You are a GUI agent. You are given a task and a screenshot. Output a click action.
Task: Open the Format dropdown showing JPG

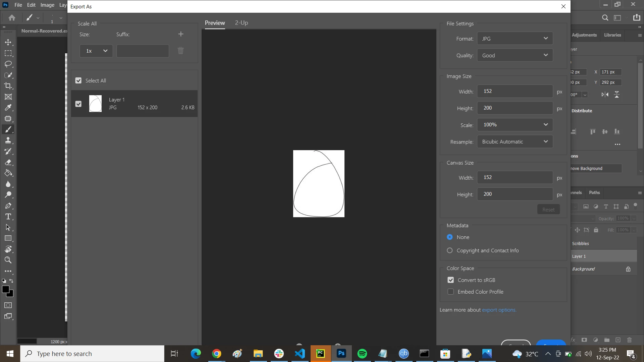click(515, 39)
